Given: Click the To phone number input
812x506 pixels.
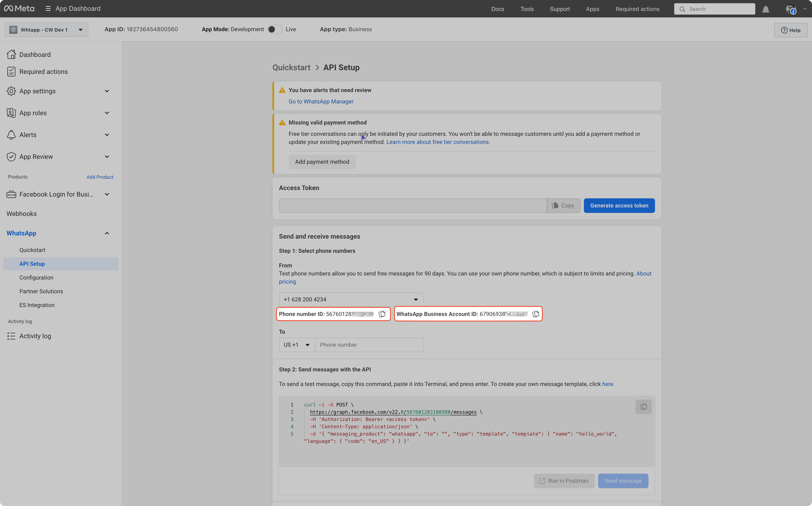Looking at the screenshot, I should (370, 345).
